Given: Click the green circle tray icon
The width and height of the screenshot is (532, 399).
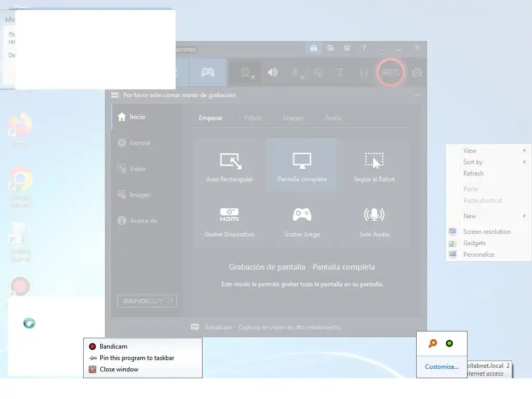Looking at the screenshot, I should pos(449,343).
